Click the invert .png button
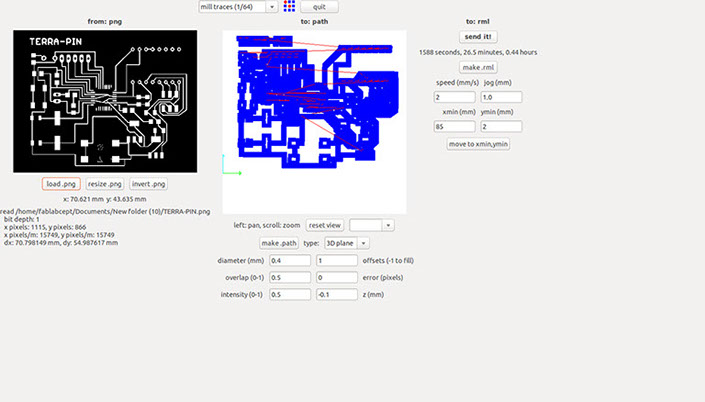 tap(148, 184)
